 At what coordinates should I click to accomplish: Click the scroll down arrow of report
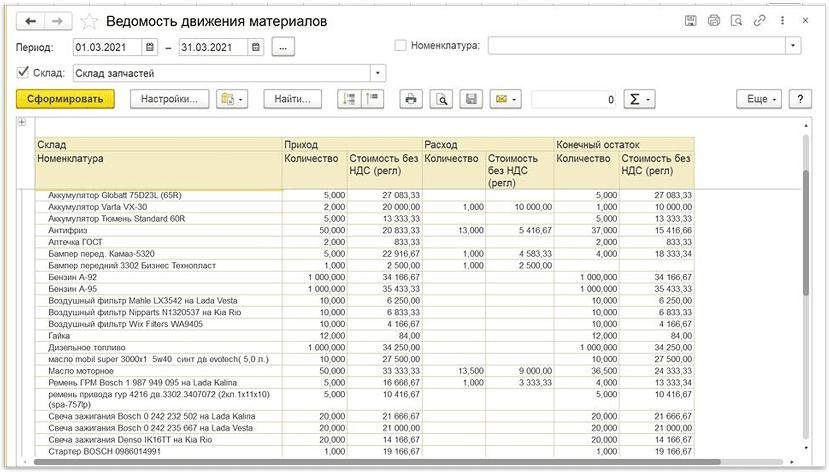[x=806, y=448]
